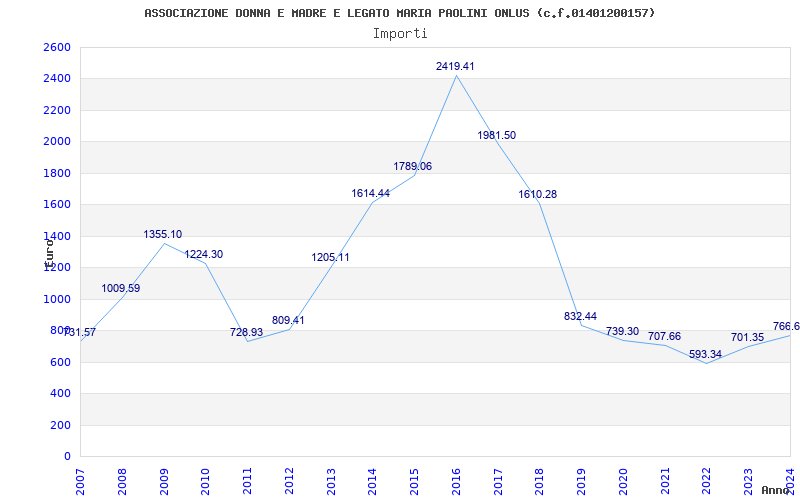Click the 2020 year axis label

pos(623,482)
